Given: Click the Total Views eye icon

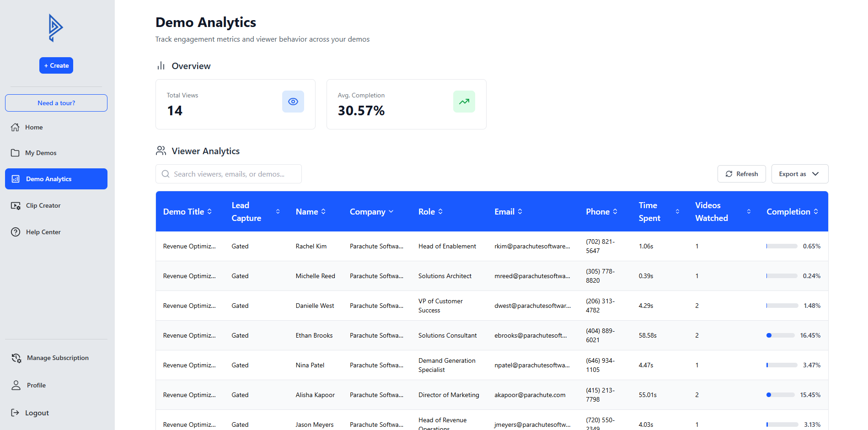Looking at the screenshot, I should click(293, 102).
